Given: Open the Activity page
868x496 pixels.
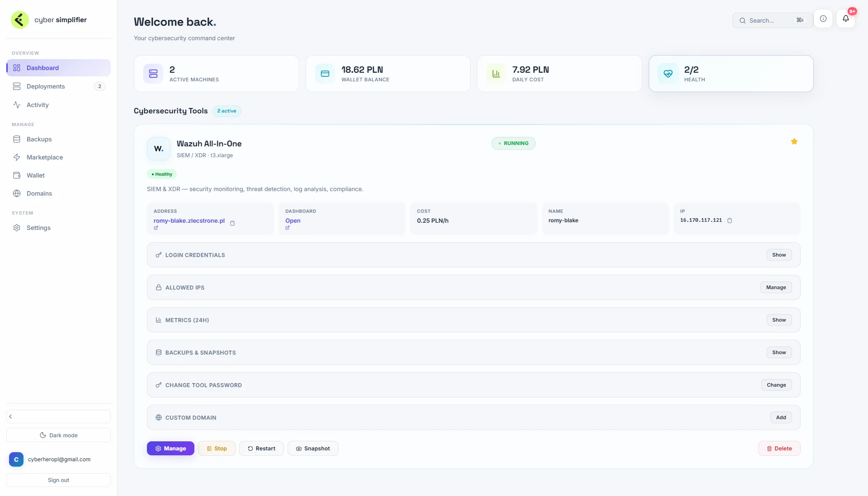Looking at the screenshot, I should (58, 105).
